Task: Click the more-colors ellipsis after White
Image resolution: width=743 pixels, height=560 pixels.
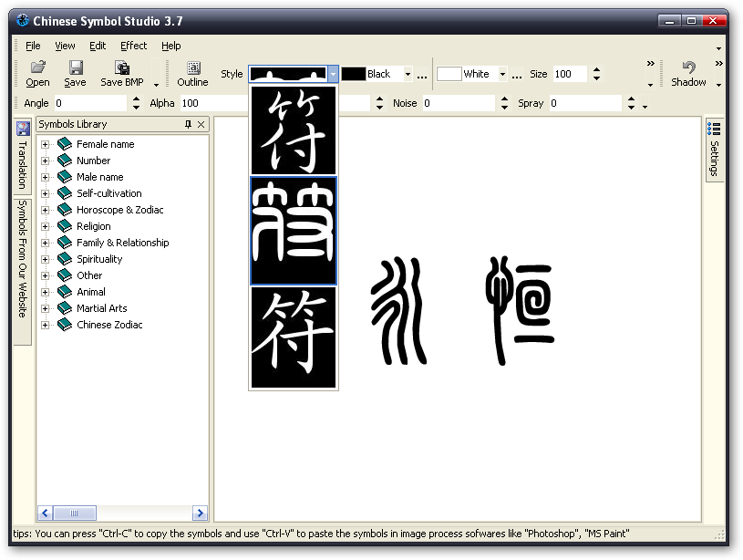Action: [517, 76]
